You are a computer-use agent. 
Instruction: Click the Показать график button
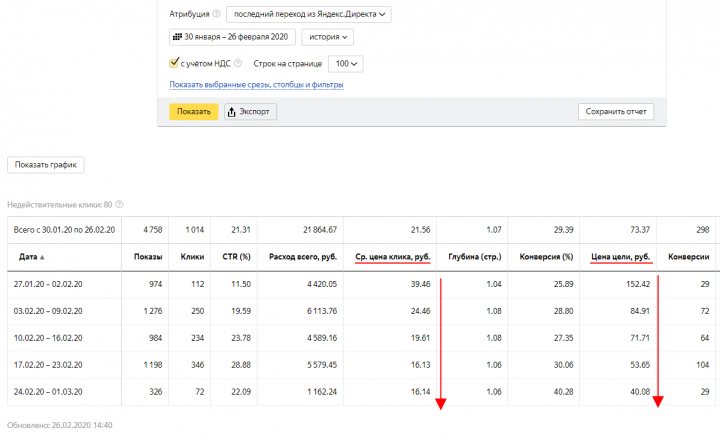[x=46, y=165]
